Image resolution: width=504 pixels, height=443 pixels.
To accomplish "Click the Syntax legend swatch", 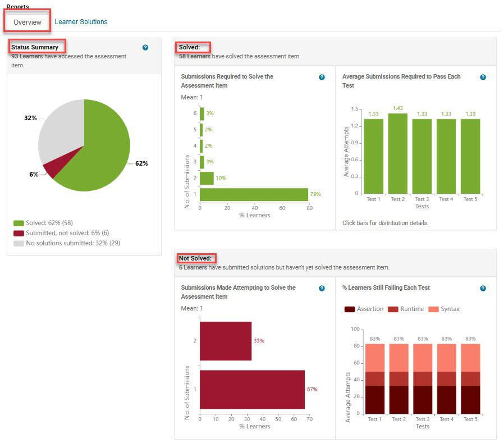I will 434,309.
